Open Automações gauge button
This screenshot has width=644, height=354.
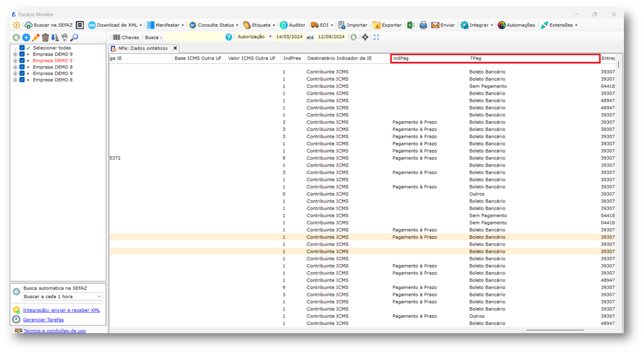coord(516,25)
